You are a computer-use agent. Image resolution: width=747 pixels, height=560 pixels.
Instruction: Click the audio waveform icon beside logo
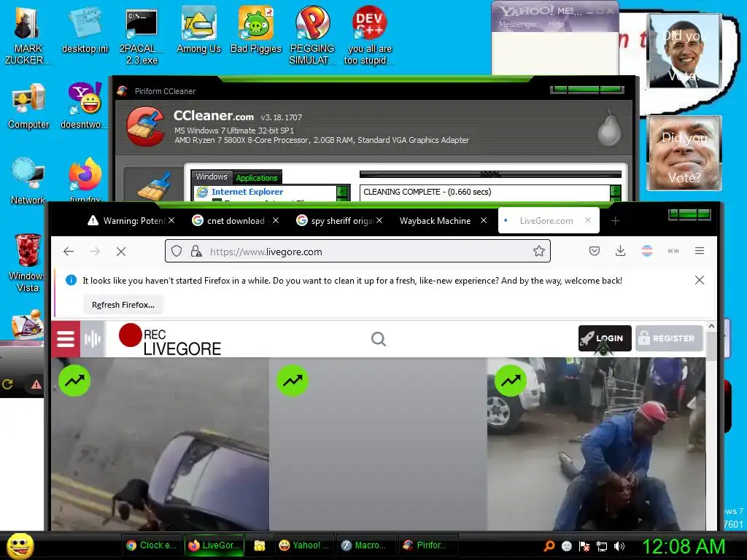[x=93, y=339]
